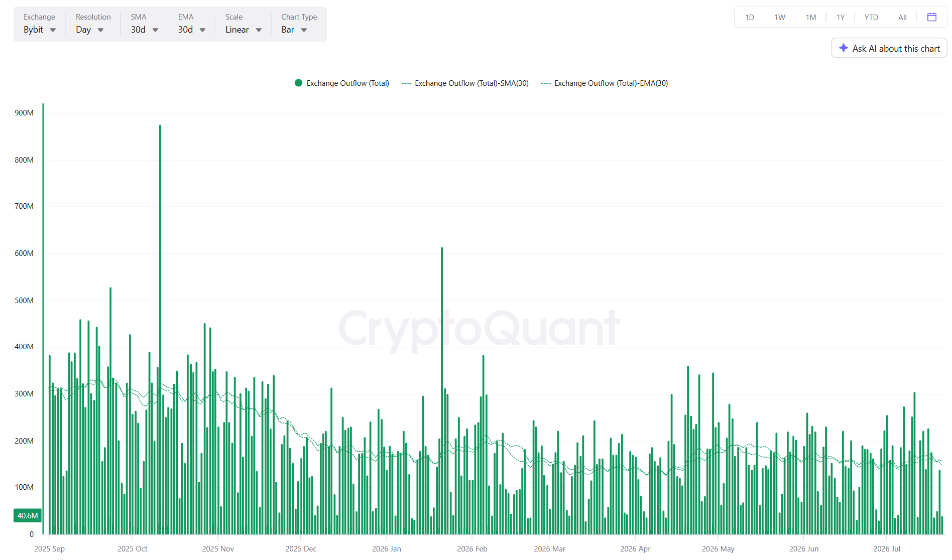Toggle Exchange Outflow (Total)-SMA(30) legend entry
This screenshot has width=952, height=560.
[x=465, y=83]
